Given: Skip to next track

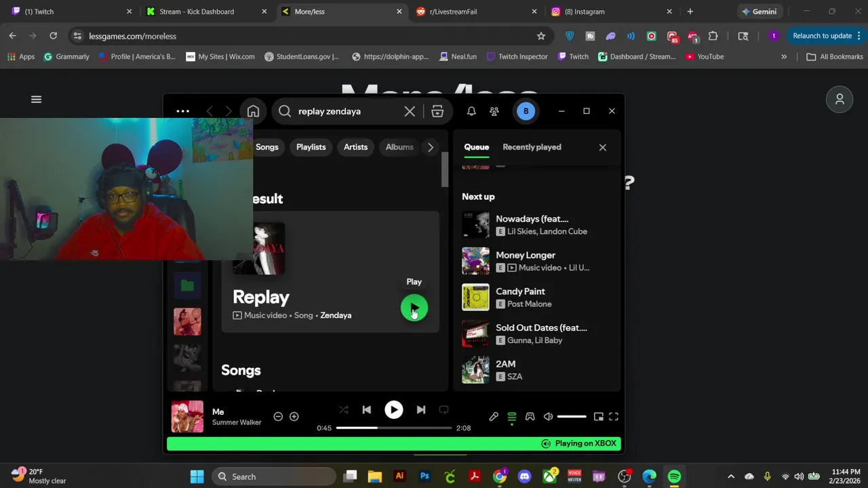Looking at the screenshot, I should click(421, 410).
